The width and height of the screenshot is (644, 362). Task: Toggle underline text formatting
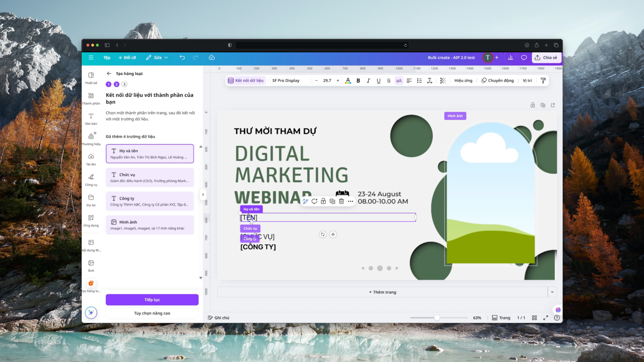(378, 80)
